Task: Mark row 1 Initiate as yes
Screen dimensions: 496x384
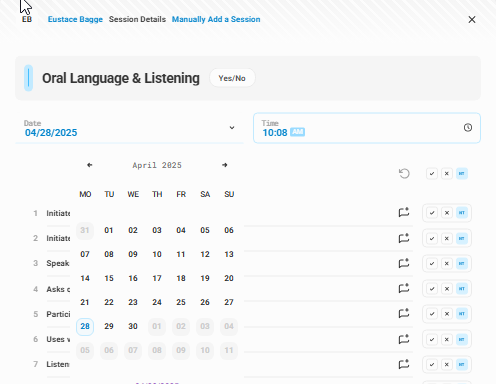Action: (x=432, y=213)
